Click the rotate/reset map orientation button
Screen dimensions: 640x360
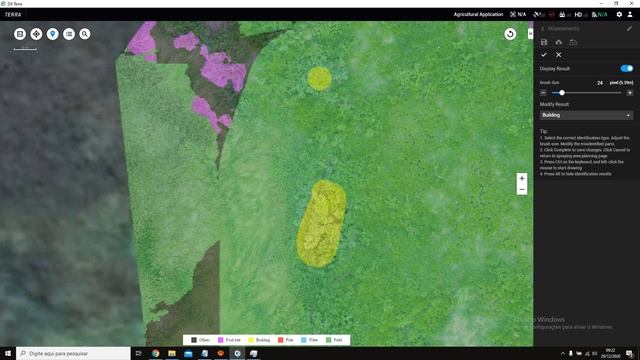[510, 34]
